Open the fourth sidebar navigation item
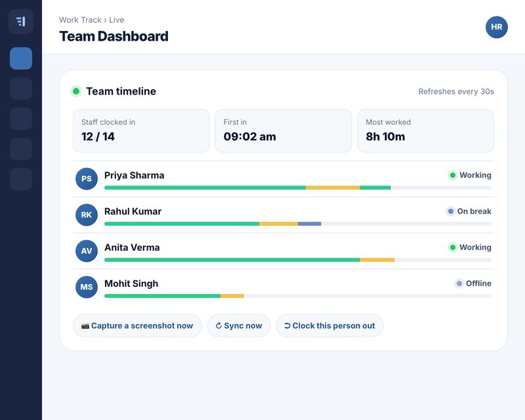 tap(21, 149)
